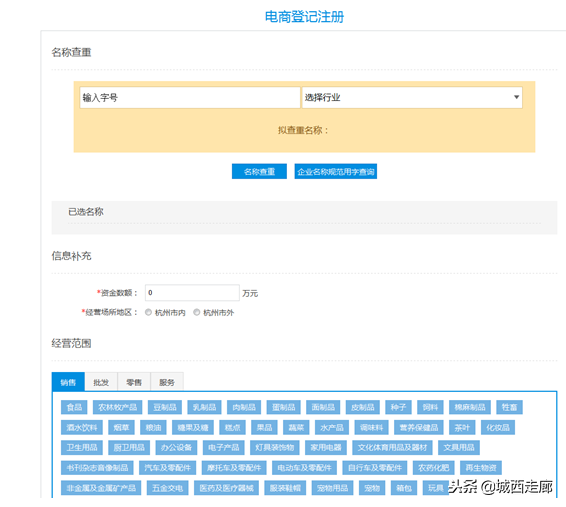Pick the 灯具装饰物 tag
The image size is (566, 507).
pyautogui.click(x=275, y=447)
